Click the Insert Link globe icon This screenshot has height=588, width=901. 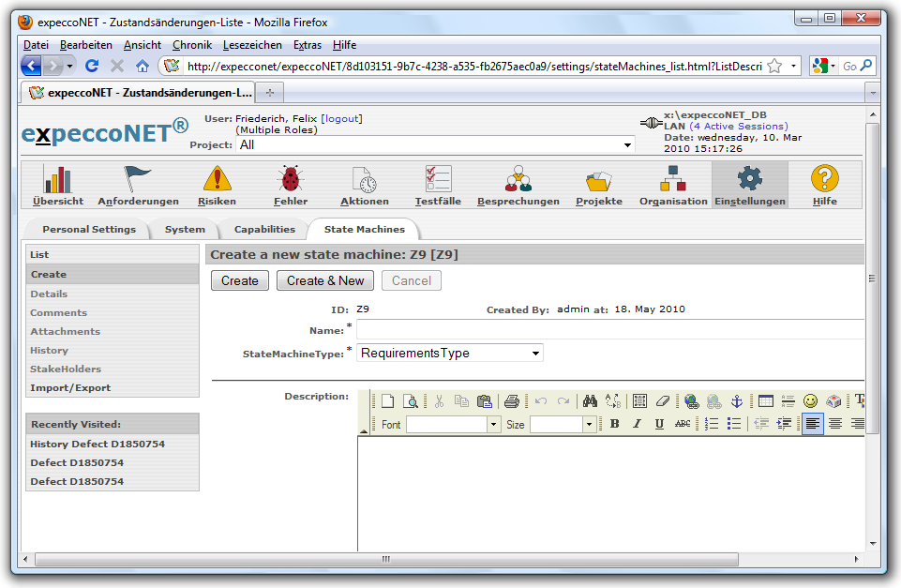[x=691, y=401]
